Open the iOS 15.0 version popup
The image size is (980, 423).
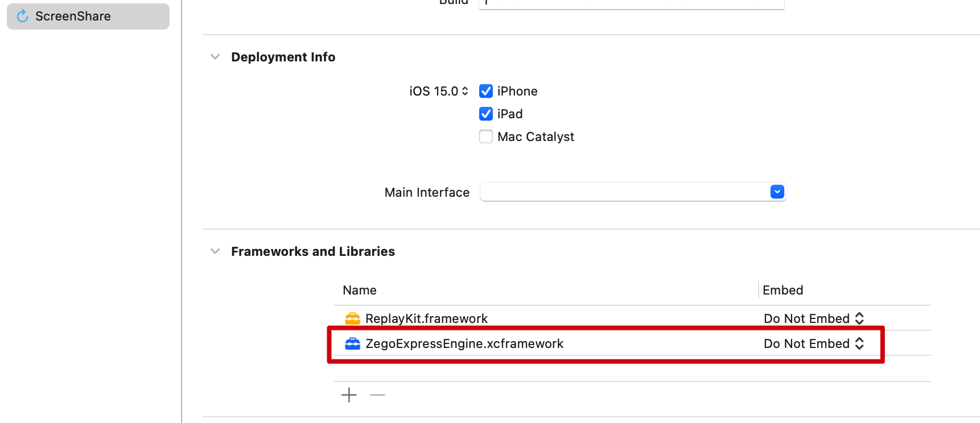(x=439, y=91)
